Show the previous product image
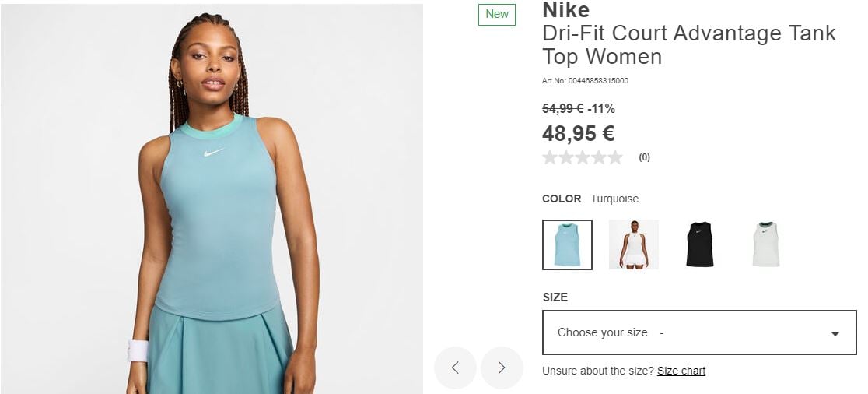This screenshot has height=394, width=868. click(455, 368)
